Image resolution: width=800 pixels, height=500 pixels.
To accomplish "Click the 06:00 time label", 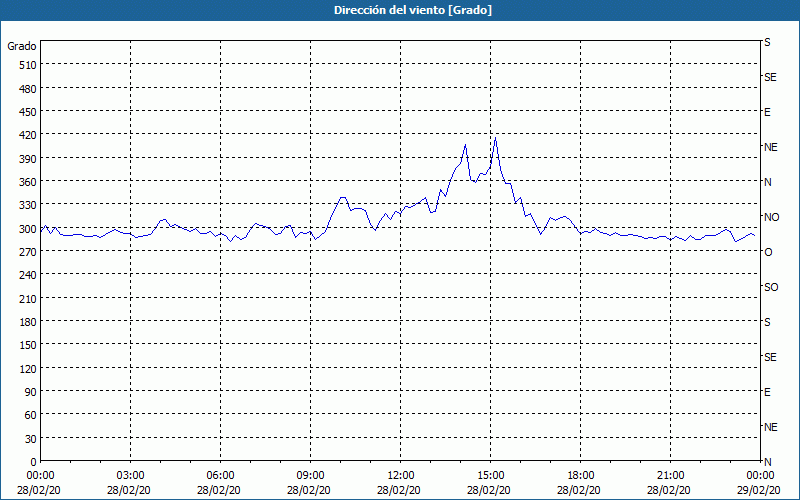I will pyautogui.click(x=219, y=483).
